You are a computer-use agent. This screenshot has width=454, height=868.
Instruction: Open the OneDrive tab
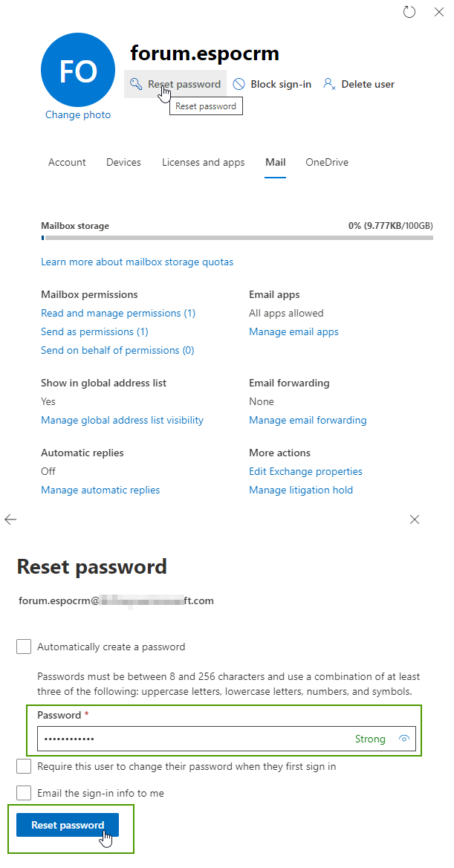click(327, 162)
